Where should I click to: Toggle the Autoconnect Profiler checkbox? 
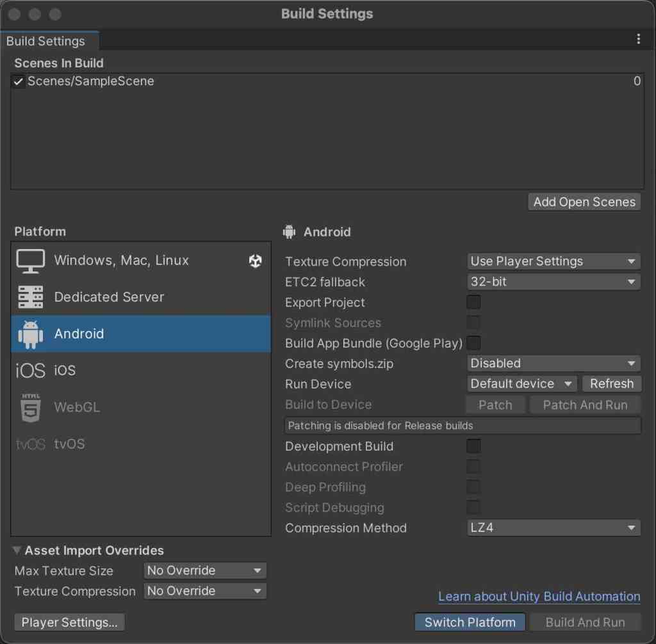[473, 466]
